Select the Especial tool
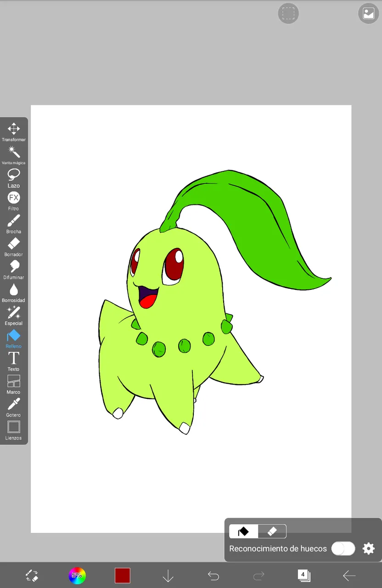The width and height of the screenshot is (382, 588). tap(14, 316)
